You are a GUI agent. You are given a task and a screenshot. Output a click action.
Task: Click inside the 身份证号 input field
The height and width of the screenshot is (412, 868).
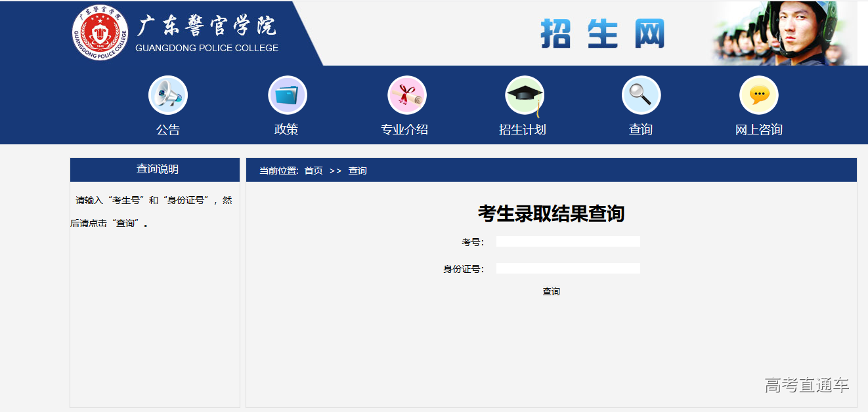pyautogui.click(x=568, y=268)
